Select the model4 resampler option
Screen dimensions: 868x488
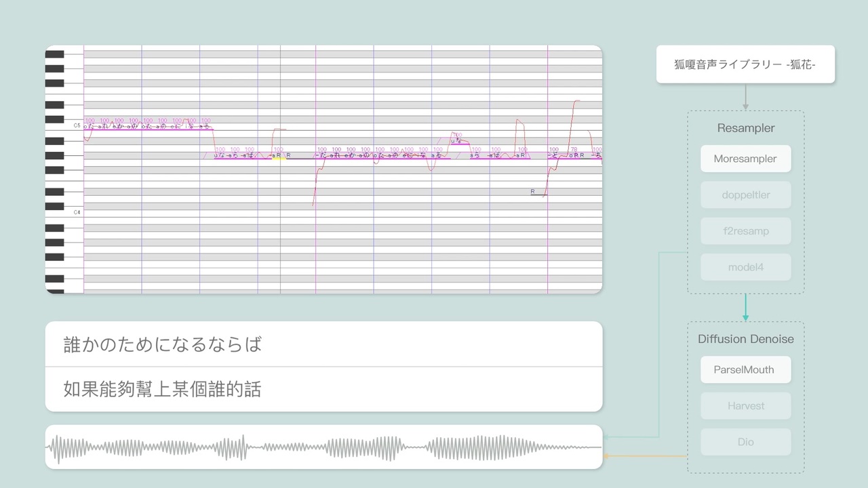coord(745,267)
